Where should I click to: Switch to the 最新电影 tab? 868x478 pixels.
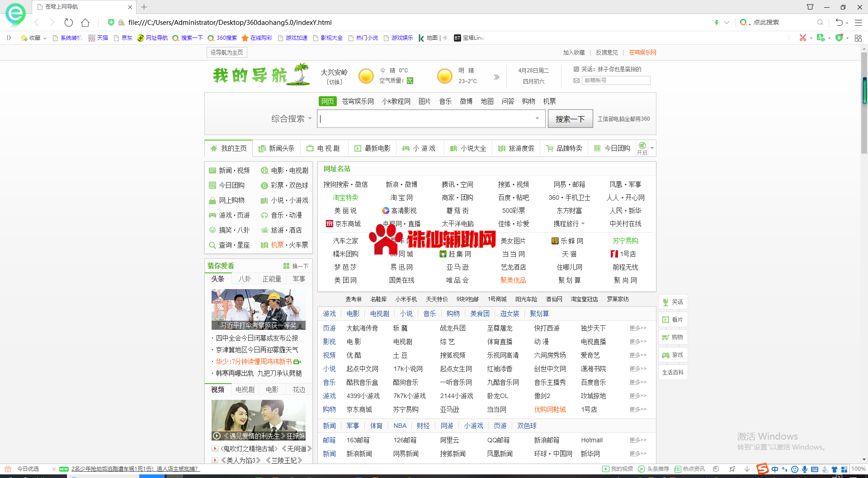pyautogui.click(x=373, y=148)
